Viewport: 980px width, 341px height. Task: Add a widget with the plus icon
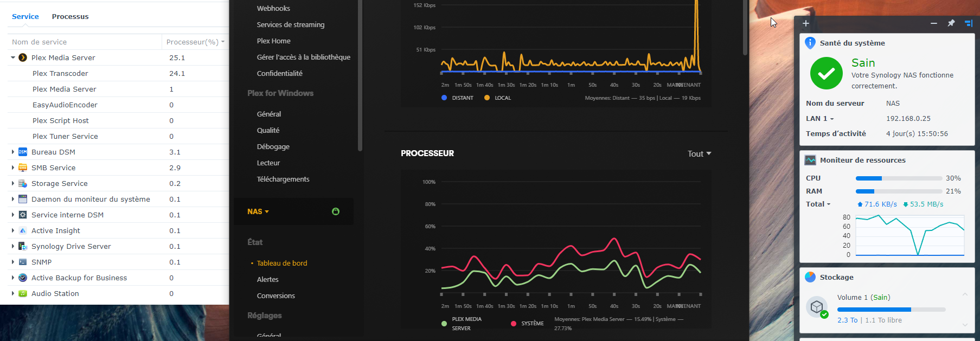coord(806,23)
